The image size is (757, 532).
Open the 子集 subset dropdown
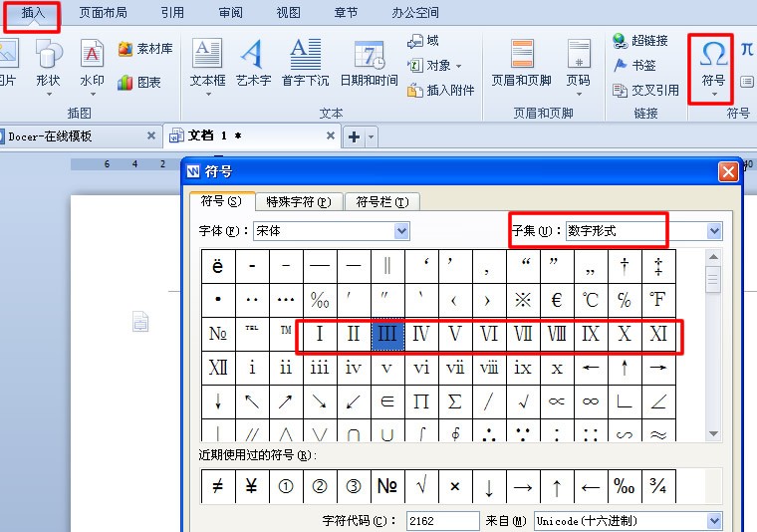[x=714, y=231]
